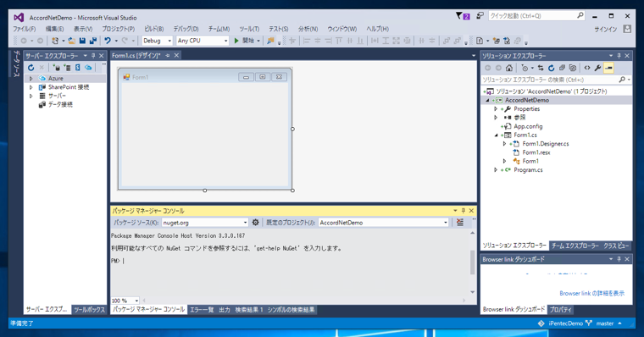This screenshot has height=337, width=644.
Task: Click the master branch in the status bar
Action: tap(604, 323)
